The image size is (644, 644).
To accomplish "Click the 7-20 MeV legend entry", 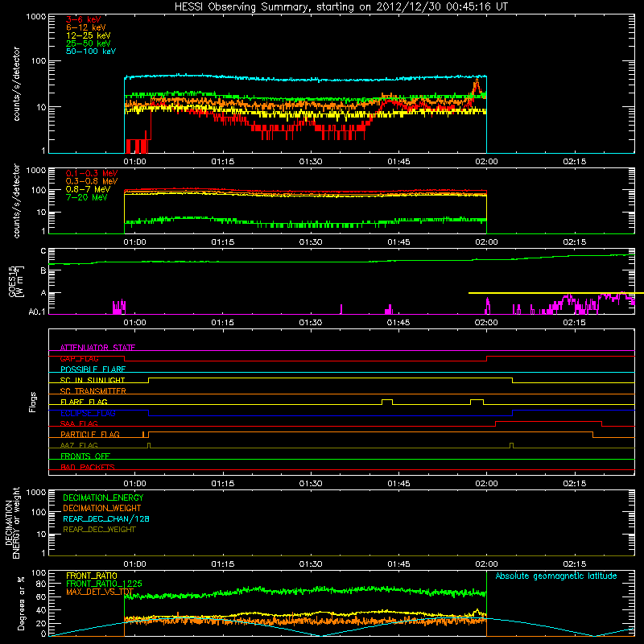I will pyautogui.click(x=87, y=197).
